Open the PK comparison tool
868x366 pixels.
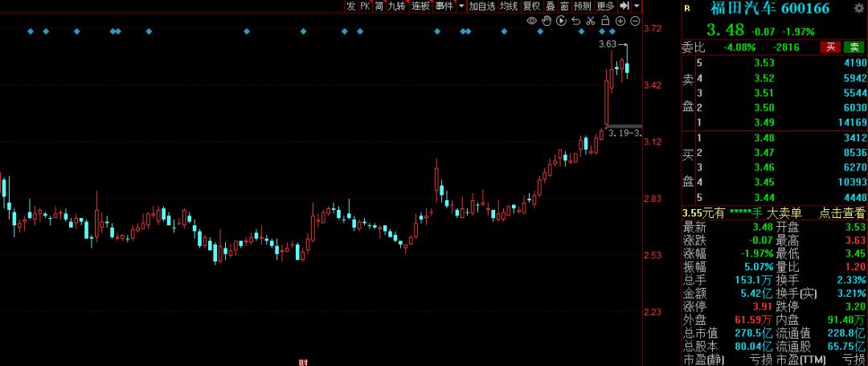coord(365,6)
